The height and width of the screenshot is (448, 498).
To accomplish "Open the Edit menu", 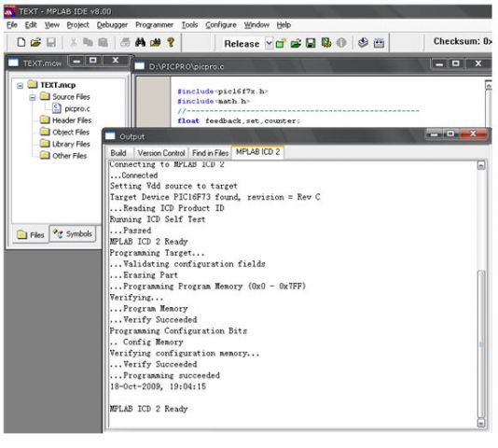I will pyautogui.click(x=31, y=25).
